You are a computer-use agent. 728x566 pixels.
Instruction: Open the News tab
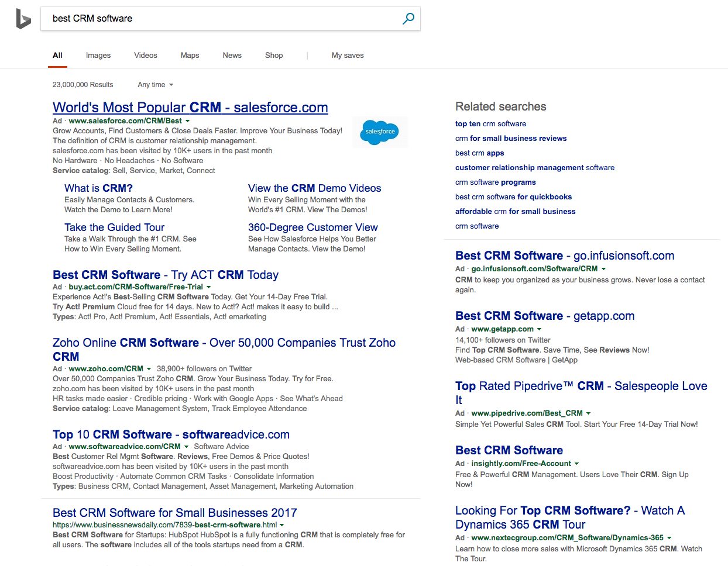[x=232, y=55]
